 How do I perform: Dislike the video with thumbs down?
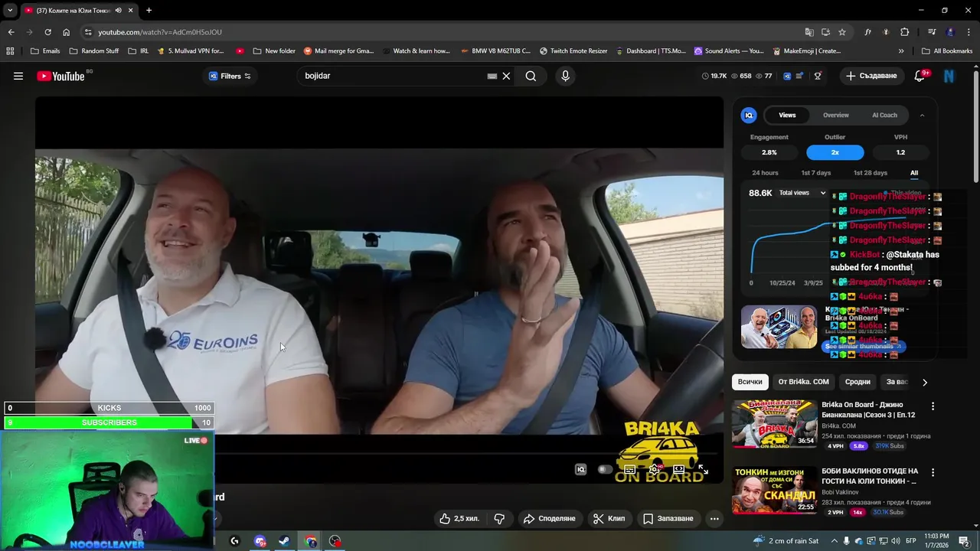pos(499,518)
